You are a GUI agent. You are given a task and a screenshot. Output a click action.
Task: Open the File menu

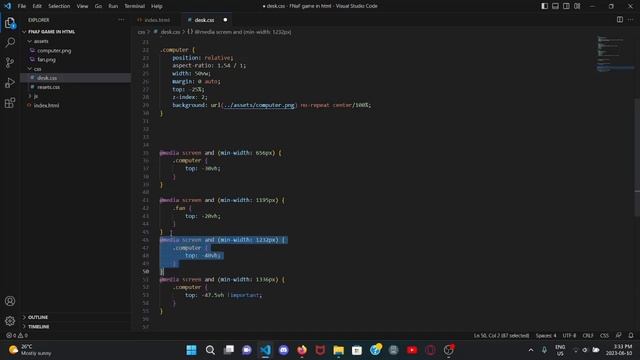click(x=22, y=6)
